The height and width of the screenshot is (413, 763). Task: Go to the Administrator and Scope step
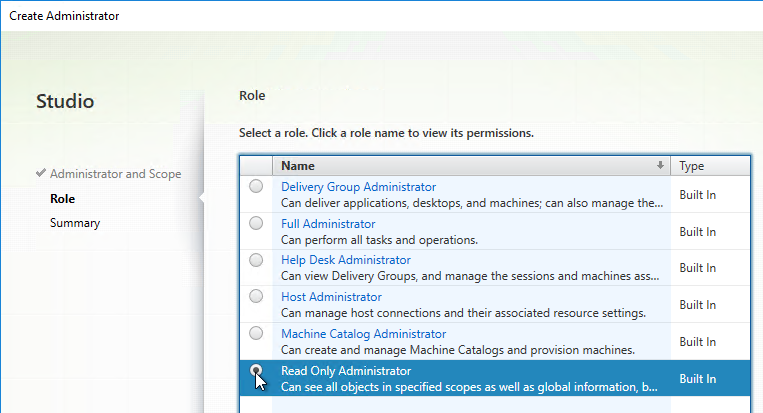point(115,174)
